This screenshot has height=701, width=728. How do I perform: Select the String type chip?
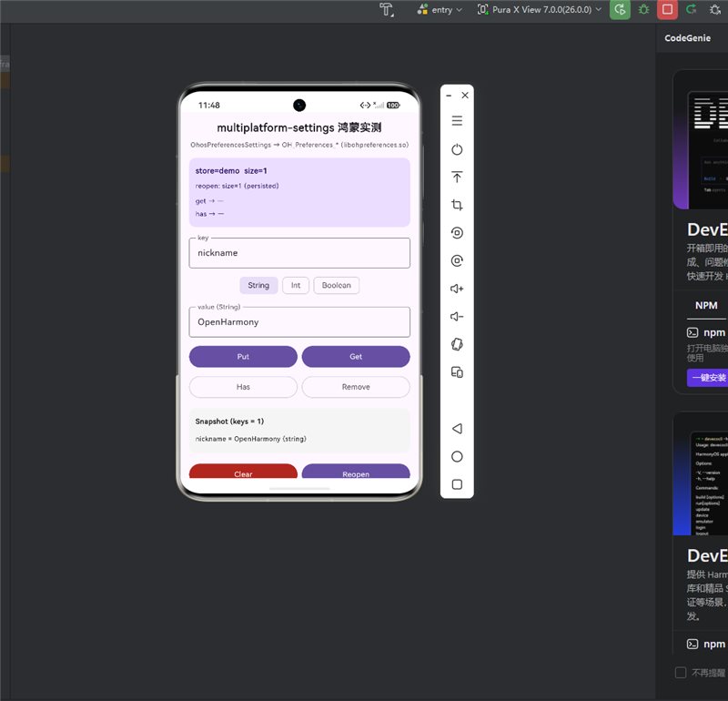click(x=258, y=285)
